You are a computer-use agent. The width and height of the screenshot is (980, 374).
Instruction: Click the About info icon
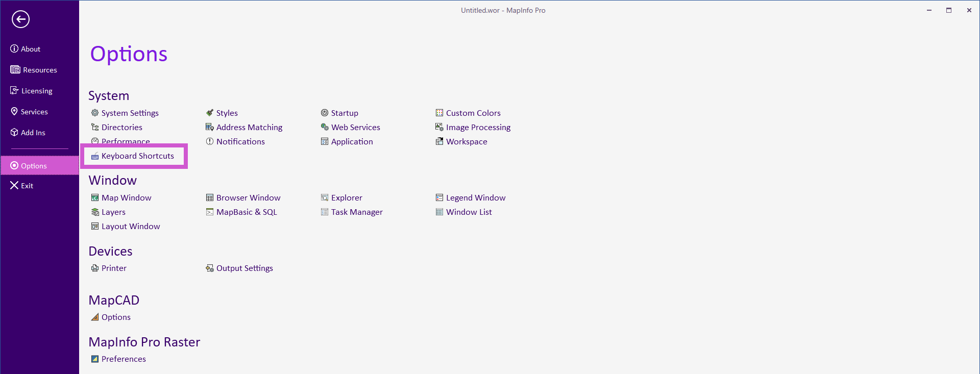[x=14, y=48]
